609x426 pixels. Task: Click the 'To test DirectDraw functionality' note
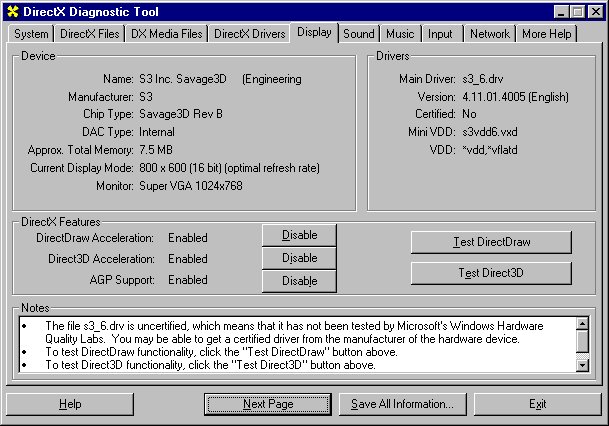[x=221, y=352]
